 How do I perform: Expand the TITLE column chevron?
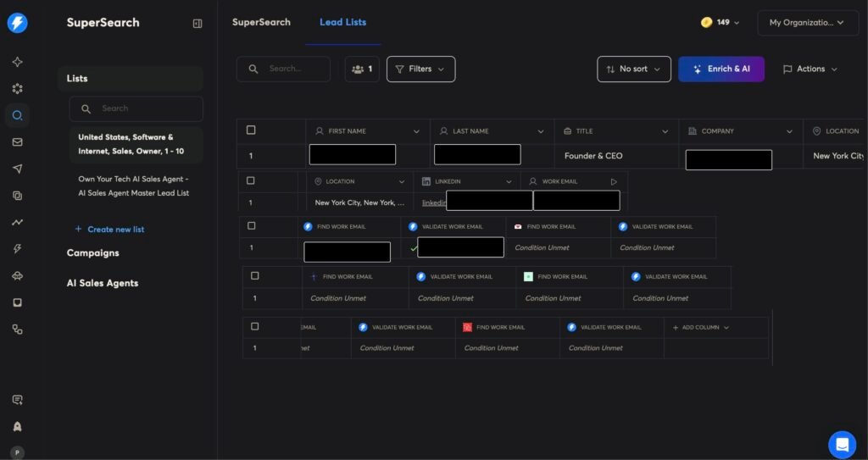665,132
